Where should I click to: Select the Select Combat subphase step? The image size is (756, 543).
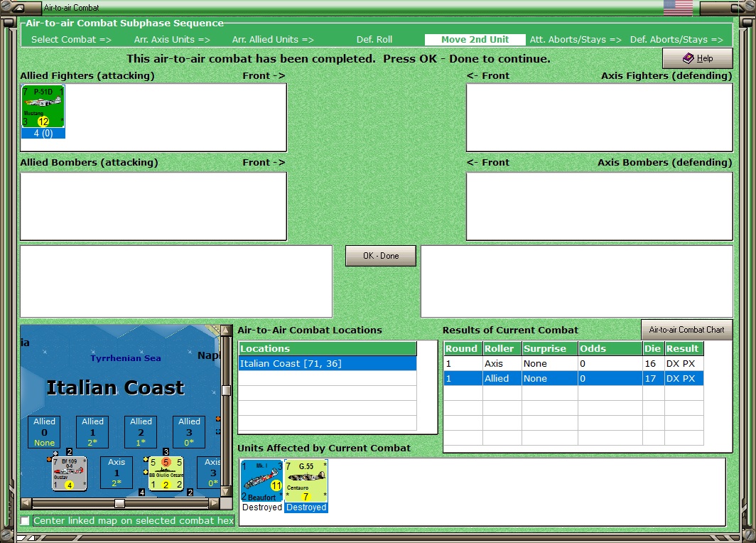(71, 40)
